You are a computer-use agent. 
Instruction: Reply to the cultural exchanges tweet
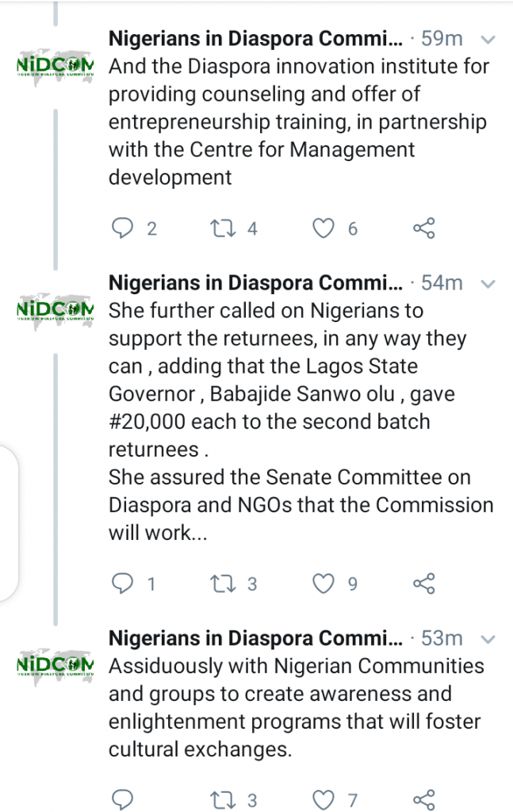click(x=122, y=798)
